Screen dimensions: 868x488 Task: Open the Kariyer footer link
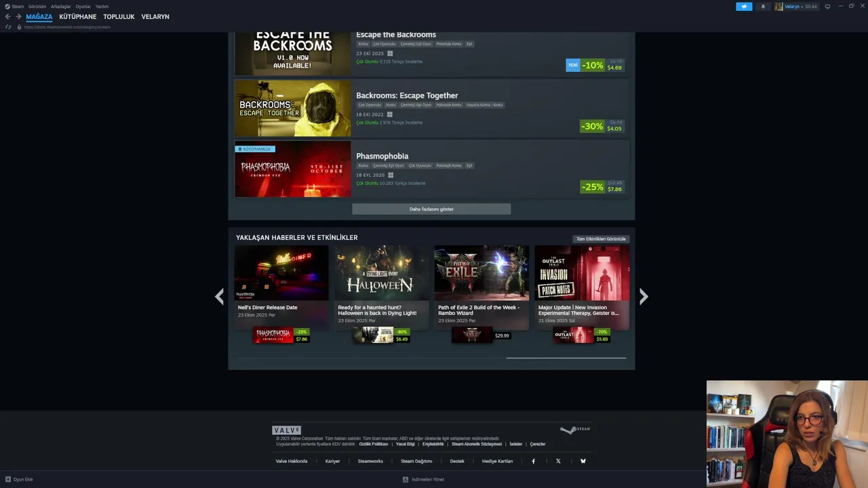coord(332,461)
